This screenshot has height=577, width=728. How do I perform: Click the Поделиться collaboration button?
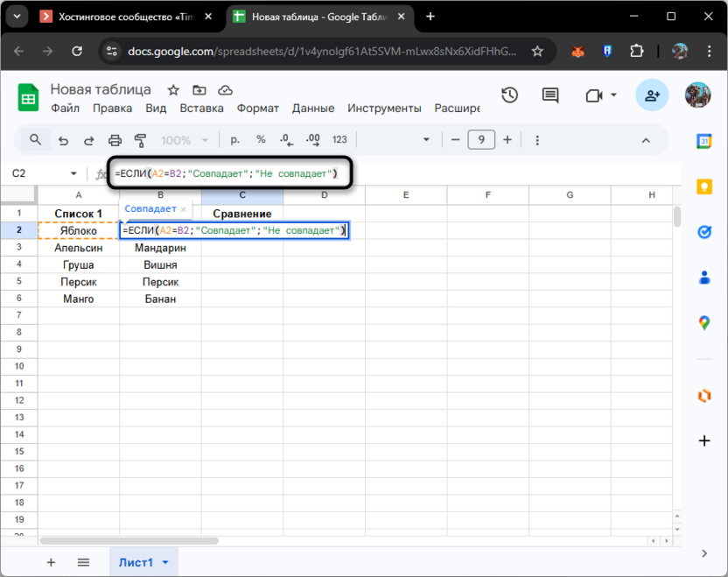pos(651,95)
